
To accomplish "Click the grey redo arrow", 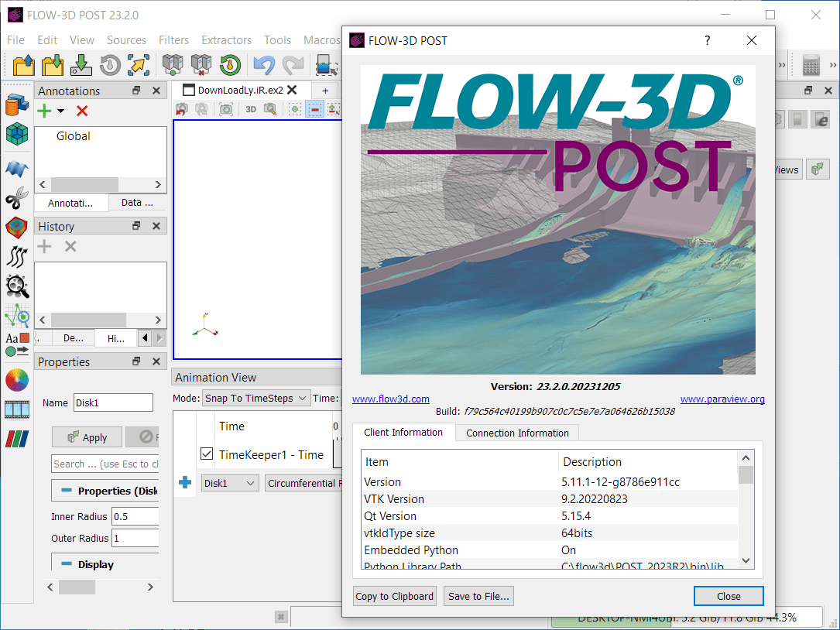I will (x=293, y=65).
